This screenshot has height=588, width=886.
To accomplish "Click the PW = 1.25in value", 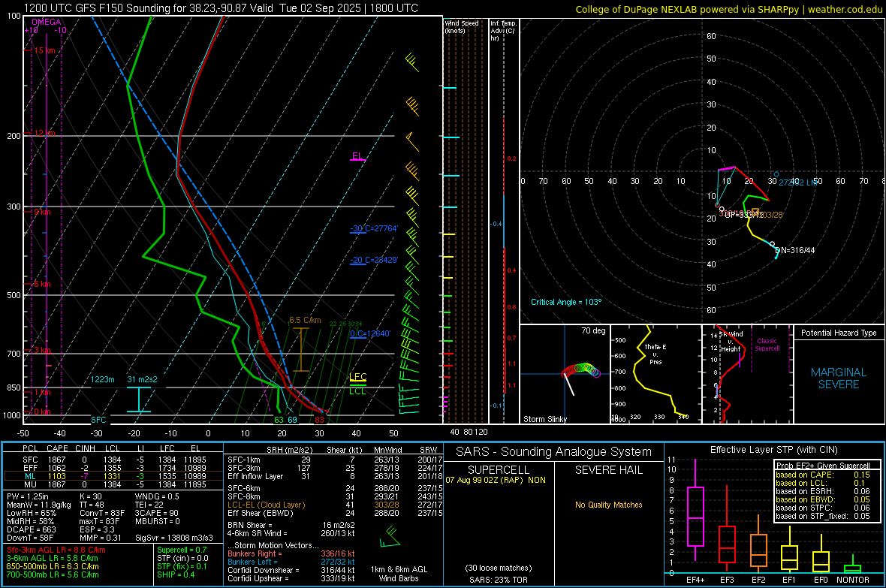I will pyautogui.click(x=28, y=496).
